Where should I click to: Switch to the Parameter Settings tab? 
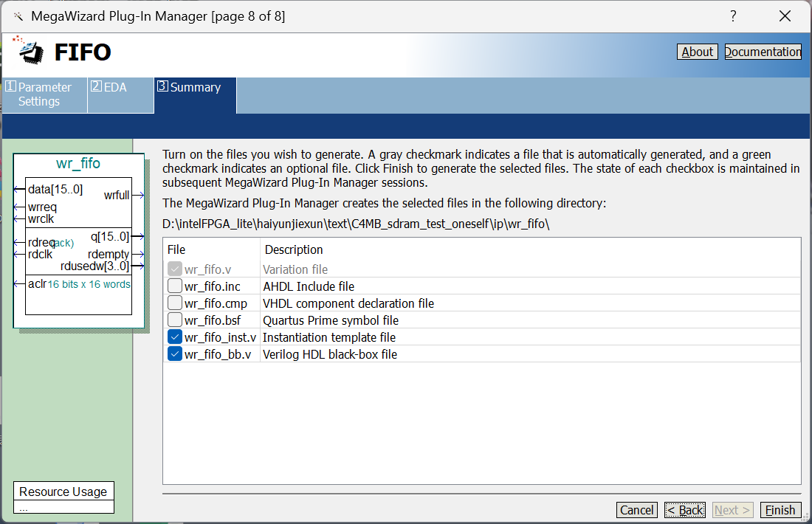(44, 94)
